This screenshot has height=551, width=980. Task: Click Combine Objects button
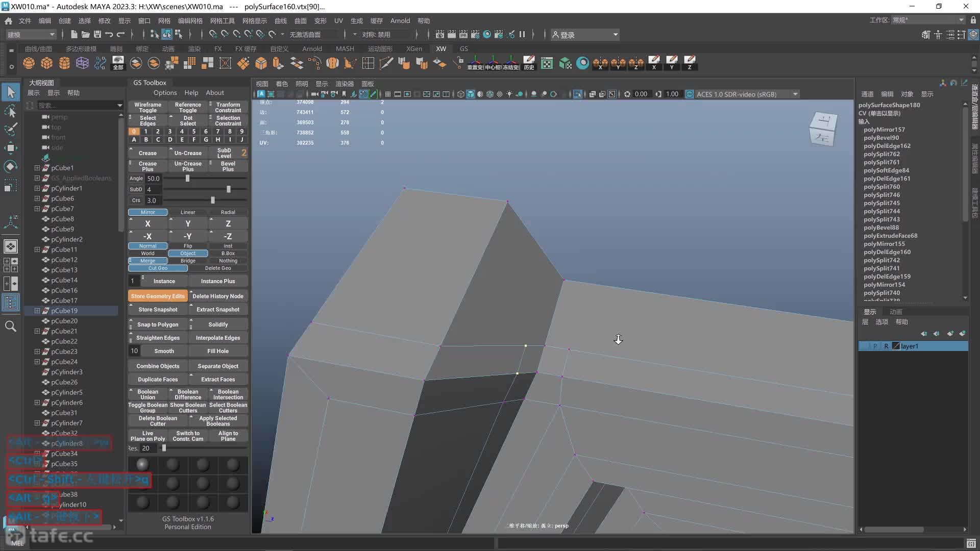coord(158,366)
